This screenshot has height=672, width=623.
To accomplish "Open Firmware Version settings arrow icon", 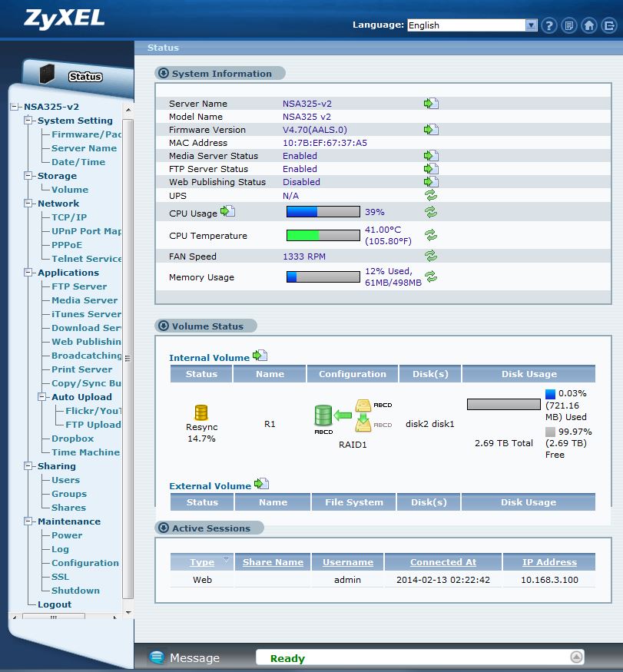I will (x=431, y=130).
